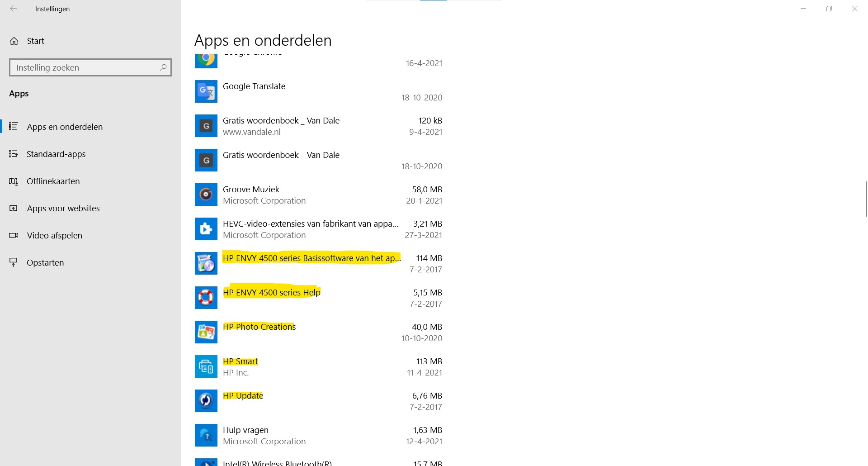Screen dimensions: 868x466
Task: Open Apps voor websites page
Action: click(90, 208)
